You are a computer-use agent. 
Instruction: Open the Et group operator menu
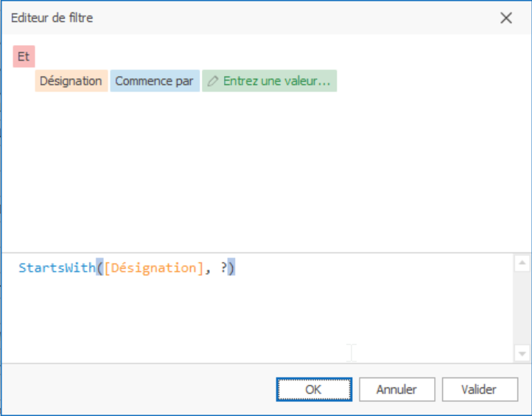point(24,56)
